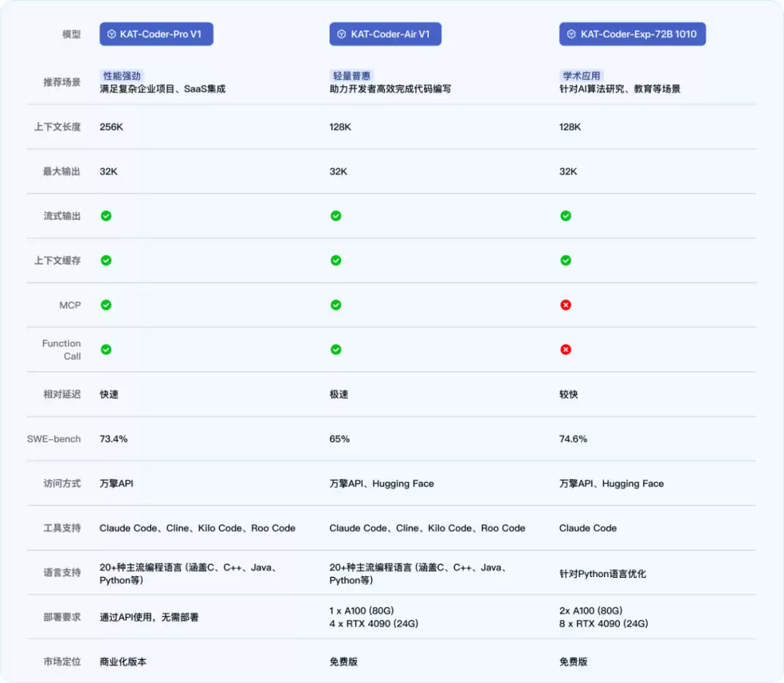Select the KAT-Coder-Pro V1 model label

pos(160,34)
